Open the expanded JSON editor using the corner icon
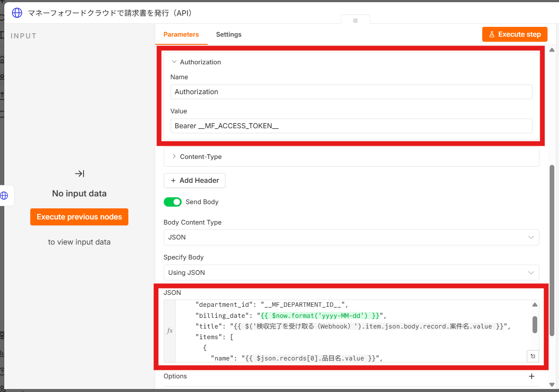 click(533, 356)
